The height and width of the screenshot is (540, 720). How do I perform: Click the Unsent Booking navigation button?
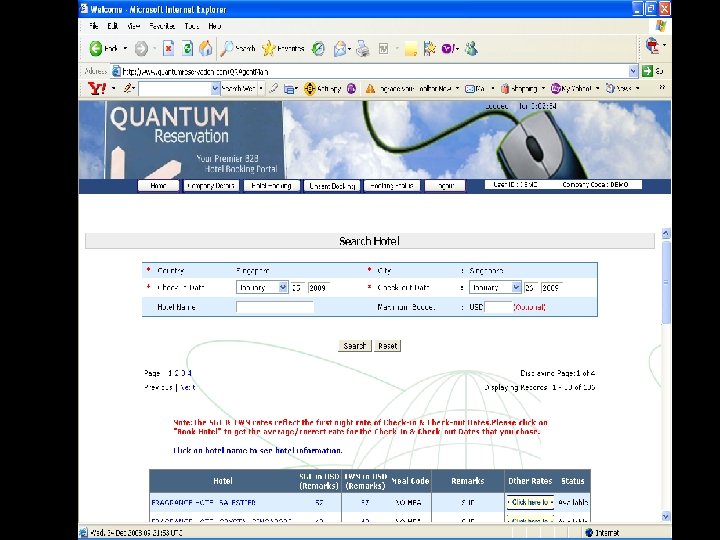(332, 186)
